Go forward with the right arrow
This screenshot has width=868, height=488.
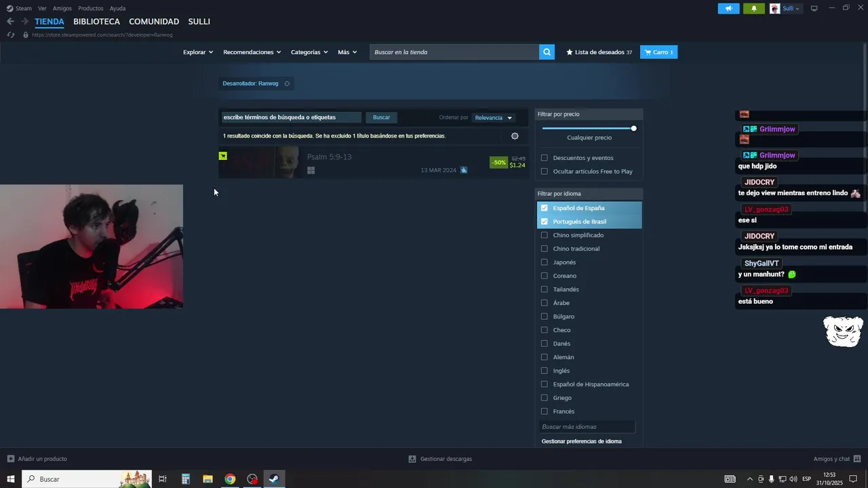point(24,22)
